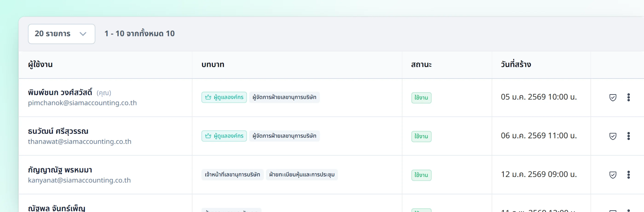Open three-dot menu for ธนวัฒน์ ศรีสุวรรณ
644x212 pixels.
[x=629, y=136]
